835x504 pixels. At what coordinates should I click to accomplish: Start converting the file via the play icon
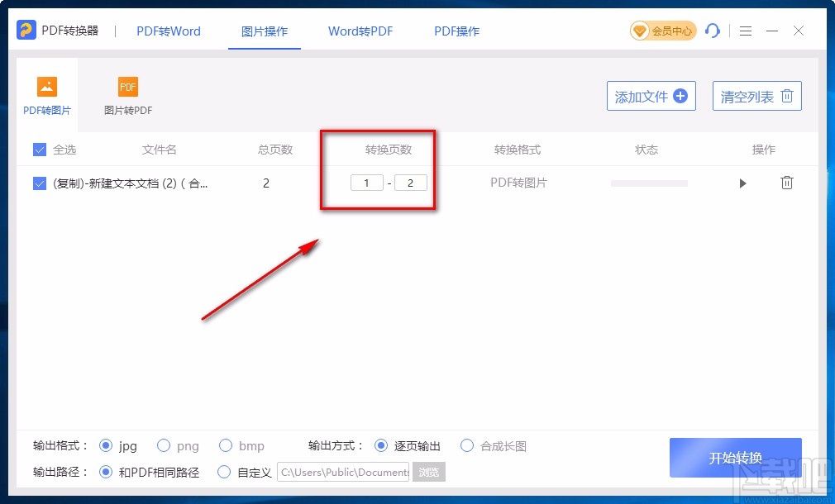tap(742, 183)
